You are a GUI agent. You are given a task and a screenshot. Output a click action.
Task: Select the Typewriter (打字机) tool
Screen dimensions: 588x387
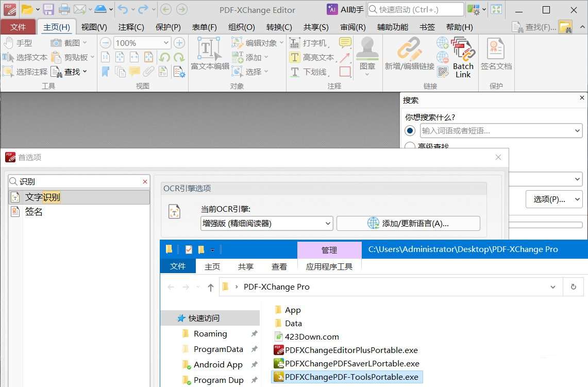310,43
